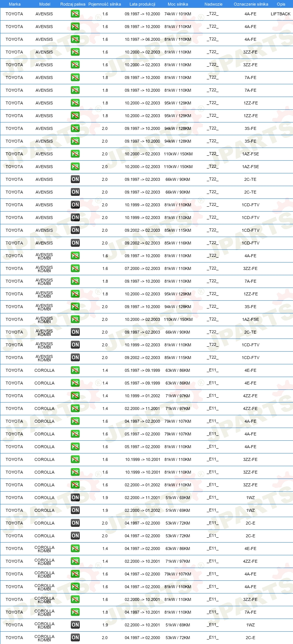
Task: Click the ON icon in the Corolla 1WZ 02.2000 -> 01.2002 row
Action: point(75,510)
